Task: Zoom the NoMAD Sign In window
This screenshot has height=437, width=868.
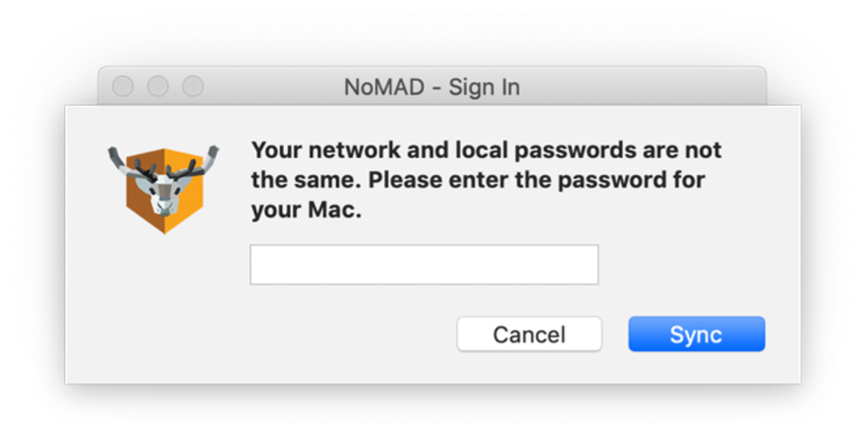Action: point(193,86)
